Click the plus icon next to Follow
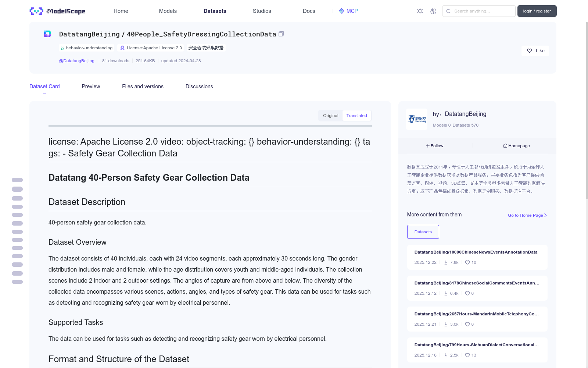 (428, 146)
